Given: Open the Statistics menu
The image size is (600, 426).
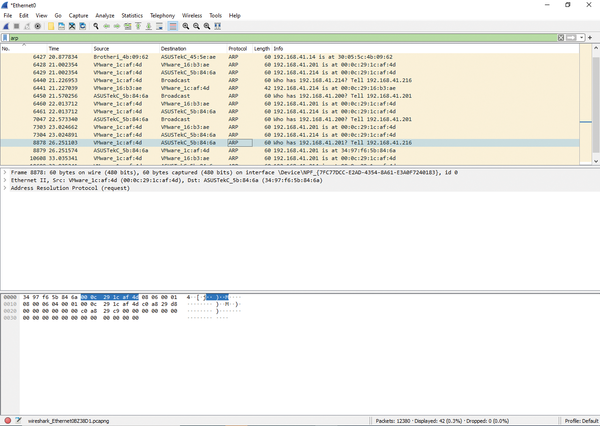Looking at the screenshot, I should coord(132,16).
